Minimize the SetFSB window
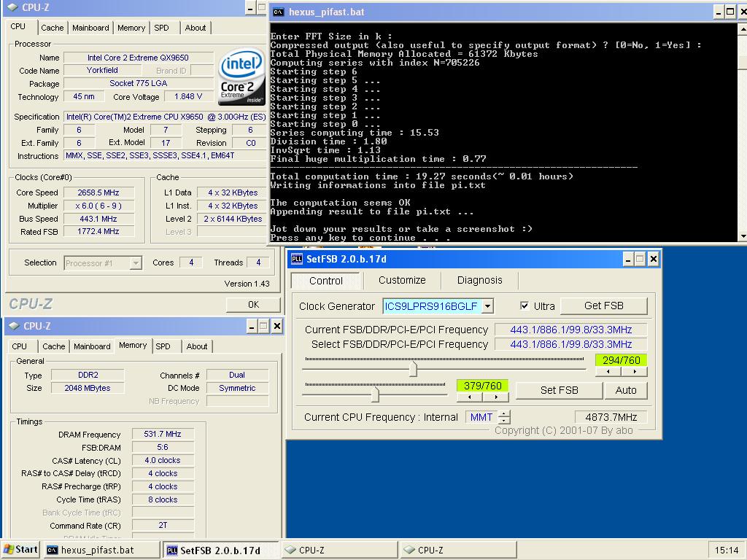The height and width of the screenshot is (560, 747). [x=628, y=259]
